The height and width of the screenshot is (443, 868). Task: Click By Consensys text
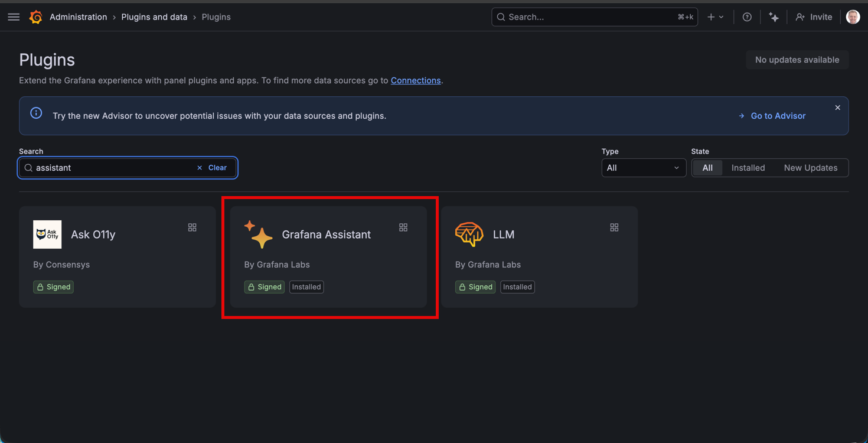61,265
